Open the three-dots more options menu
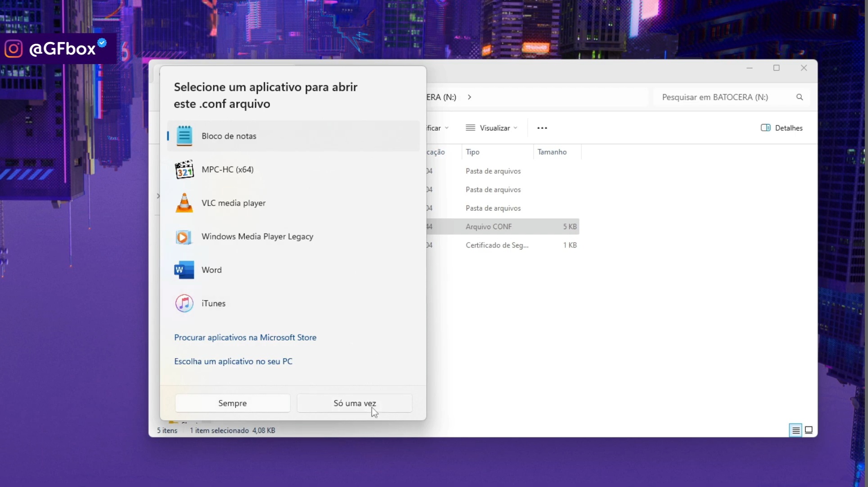The image size is (868, 487). pos(542,128)
